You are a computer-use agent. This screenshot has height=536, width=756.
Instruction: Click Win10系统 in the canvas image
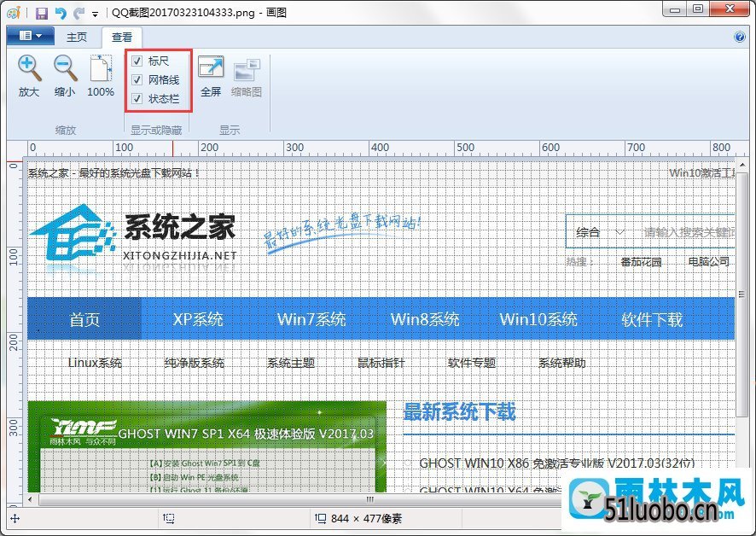point(538,319)
